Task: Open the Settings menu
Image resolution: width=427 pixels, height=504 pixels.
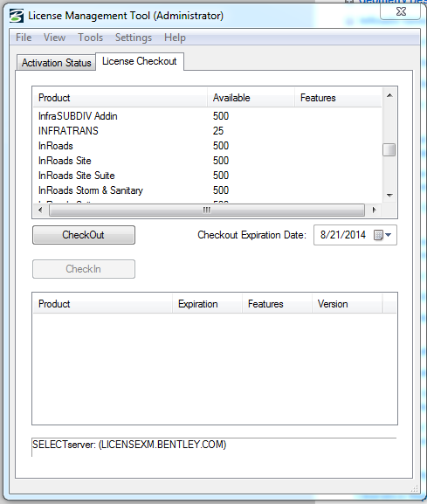Action: (134, 38)
